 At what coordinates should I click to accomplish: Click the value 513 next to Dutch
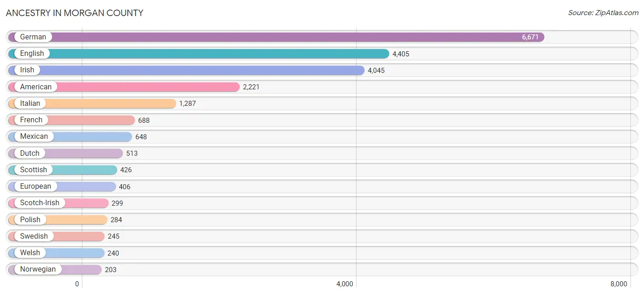(132, 153)
